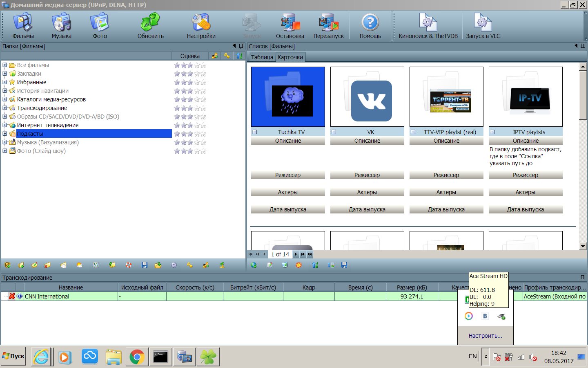Click the Обновить refresh icon
The image size is (588, 368).
coord(150,26)
